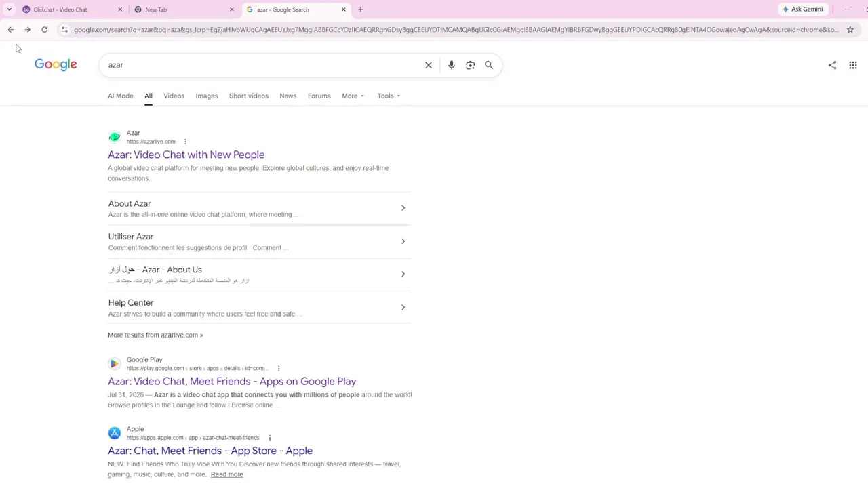Click the Google Play favicon in result
Screen dimensions: 868x488
[x=115, y=363]
